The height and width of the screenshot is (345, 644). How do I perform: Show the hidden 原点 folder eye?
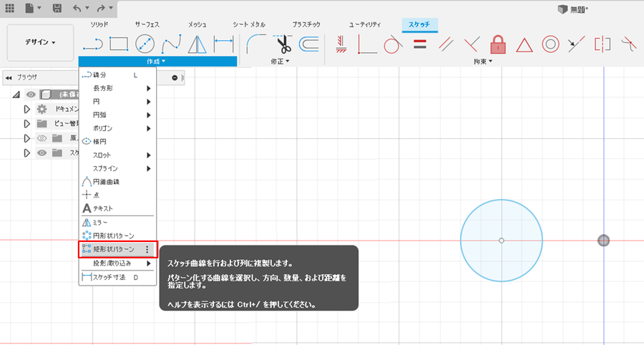[42, 138]
